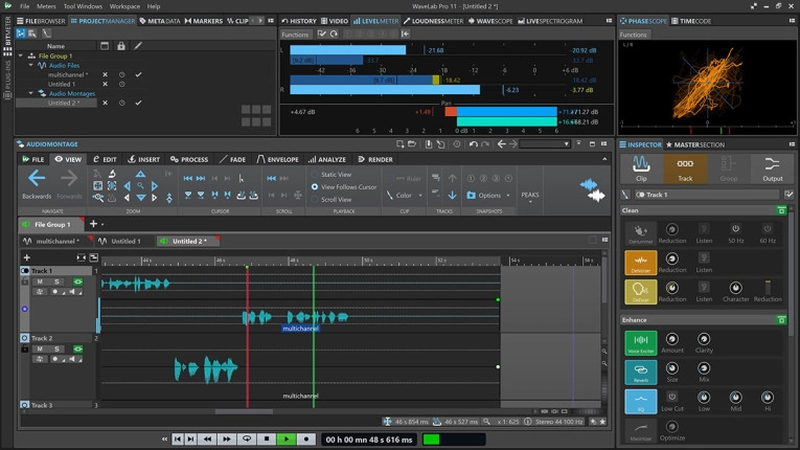Select the Clip inspector icon
This screenshot has width=800, height=450.
click(x=641, y=165)
